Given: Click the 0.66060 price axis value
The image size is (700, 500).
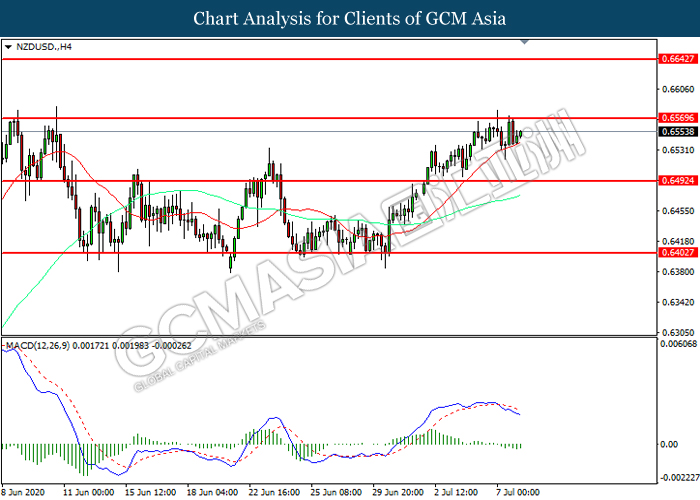Looking at the screenshot, I should pos(678,89).
